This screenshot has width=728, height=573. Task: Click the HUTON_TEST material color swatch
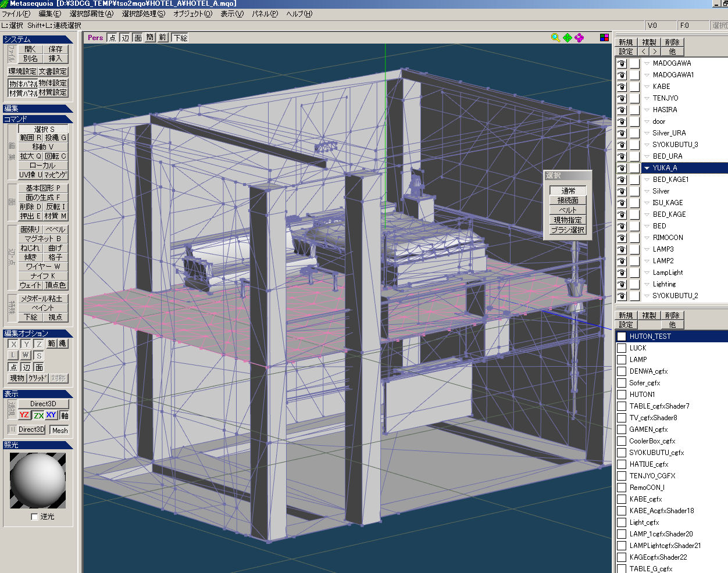[622, 336]
